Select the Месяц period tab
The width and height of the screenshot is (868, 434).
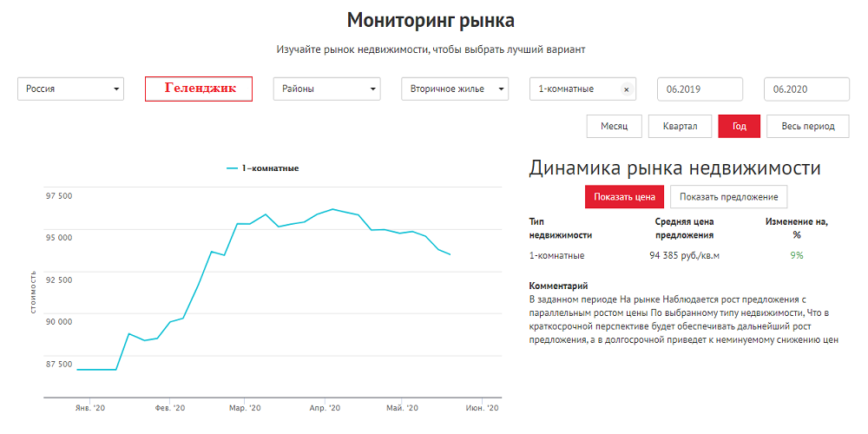(x=615, y=126)
